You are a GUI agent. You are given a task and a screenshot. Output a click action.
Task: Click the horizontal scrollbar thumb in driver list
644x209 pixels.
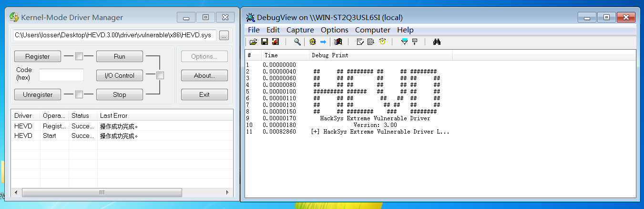point(102,192)
